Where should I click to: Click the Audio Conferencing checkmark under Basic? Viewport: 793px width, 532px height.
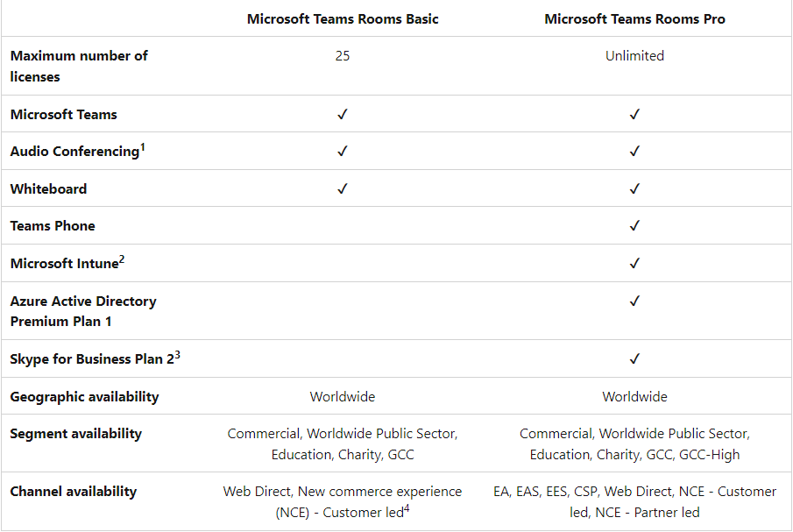coord(343,152)
